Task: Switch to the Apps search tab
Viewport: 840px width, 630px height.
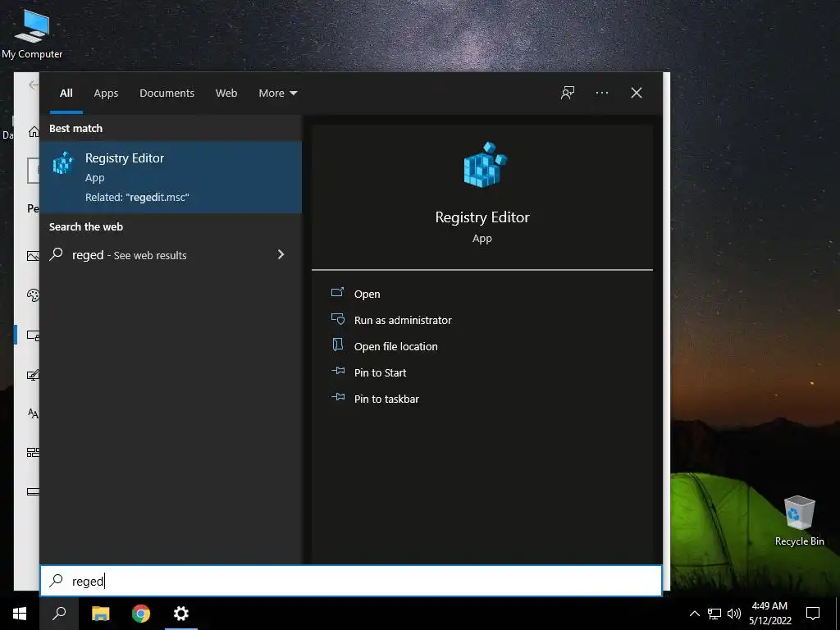Action: coord(106,94)
